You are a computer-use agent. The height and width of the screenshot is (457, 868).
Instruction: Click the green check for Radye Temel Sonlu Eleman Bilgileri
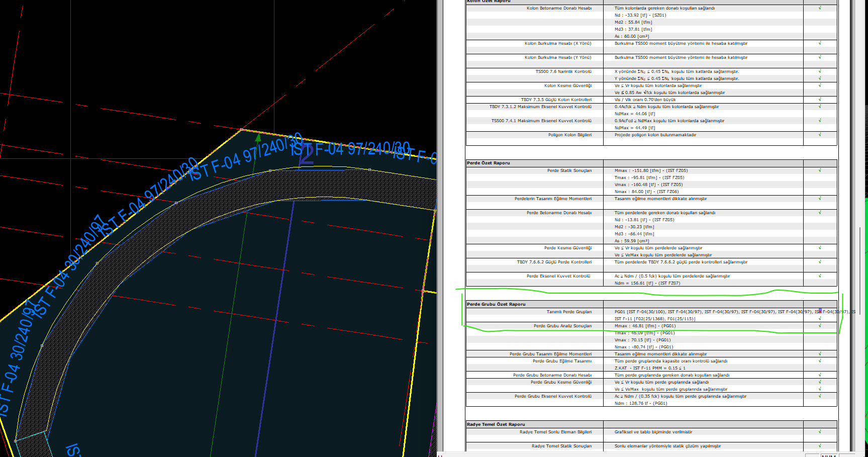pyautogui.click(x=820, y=432)
